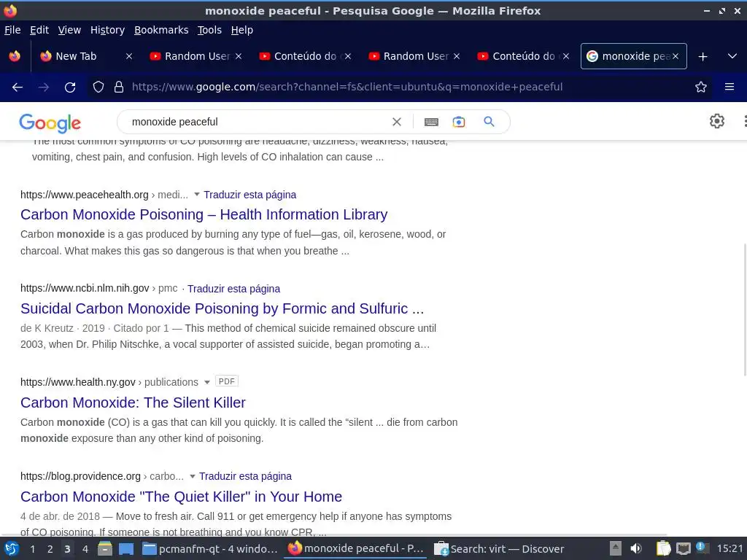747x560 pixels.
Task: Click the forward navigation arrow
Action: click(x=44, y=87)
